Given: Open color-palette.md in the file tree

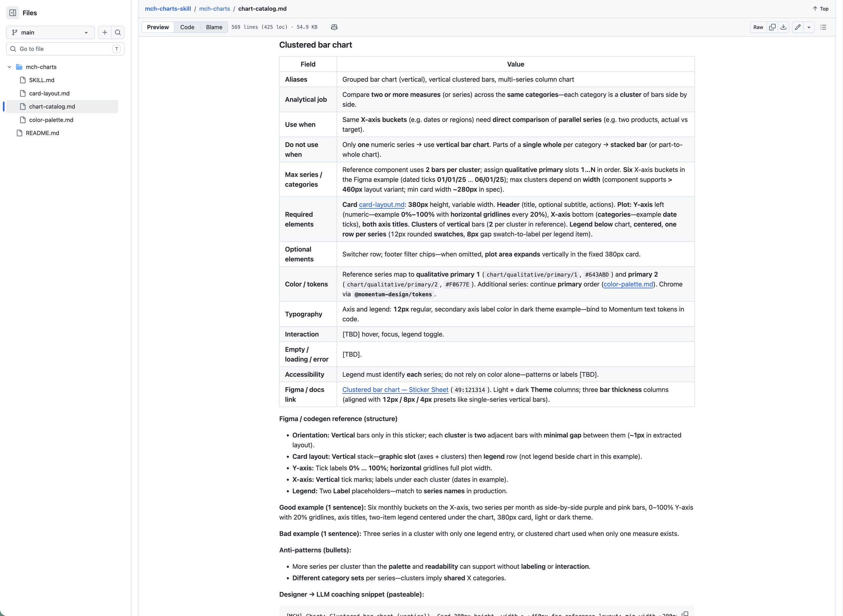Looking at the screenshot, I should coord(51,120).
